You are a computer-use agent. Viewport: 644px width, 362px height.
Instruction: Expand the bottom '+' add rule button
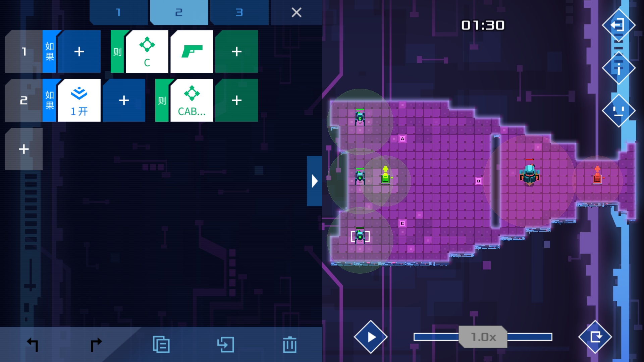point(24,149)
